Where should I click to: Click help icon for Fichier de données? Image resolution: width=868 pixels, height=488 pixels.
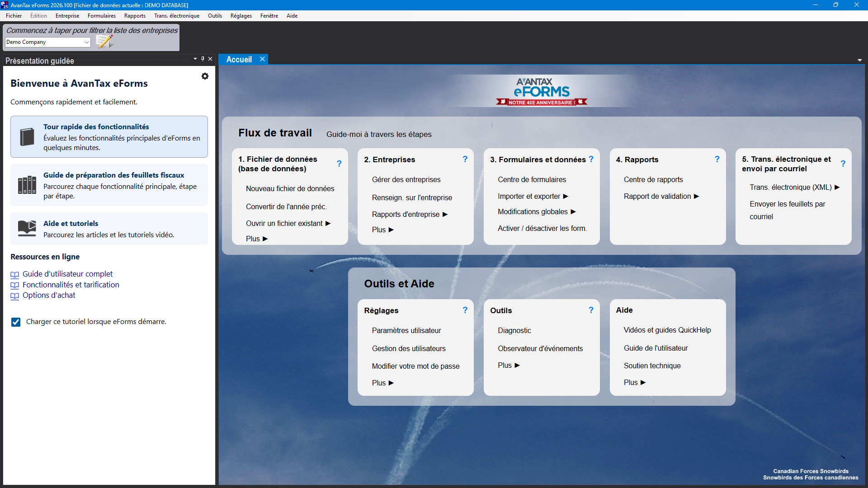coord(339,164)
